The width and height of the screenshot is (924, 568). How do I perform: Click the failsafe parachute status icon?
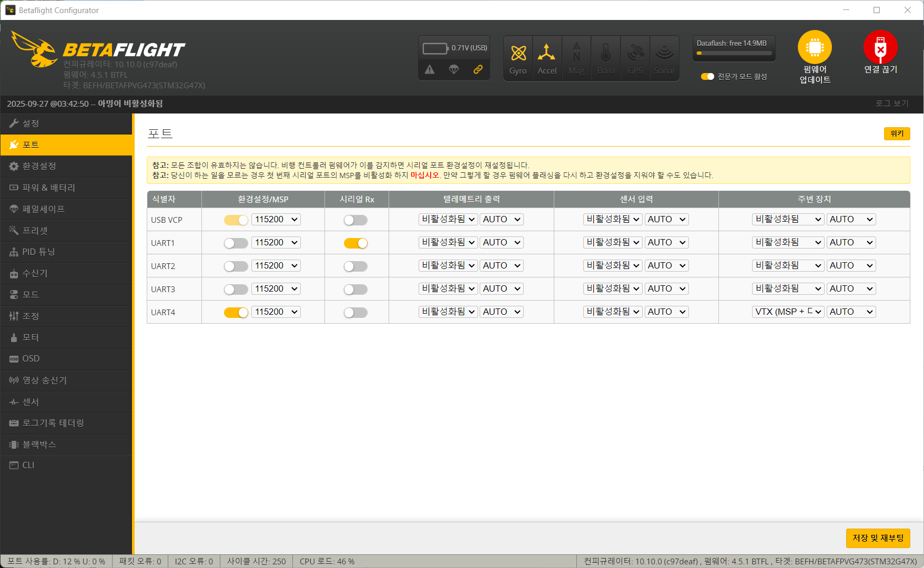click(454, 69)
